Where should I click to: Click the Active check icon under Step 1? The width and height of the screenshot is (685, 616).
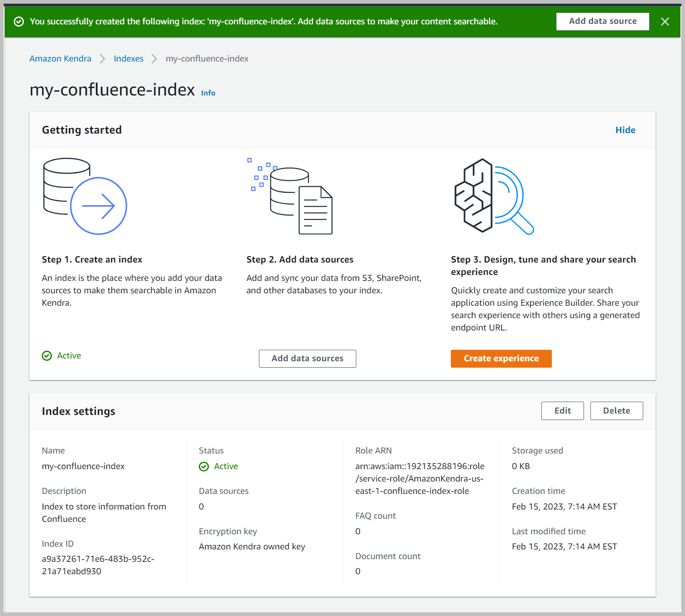click(47, 356)
